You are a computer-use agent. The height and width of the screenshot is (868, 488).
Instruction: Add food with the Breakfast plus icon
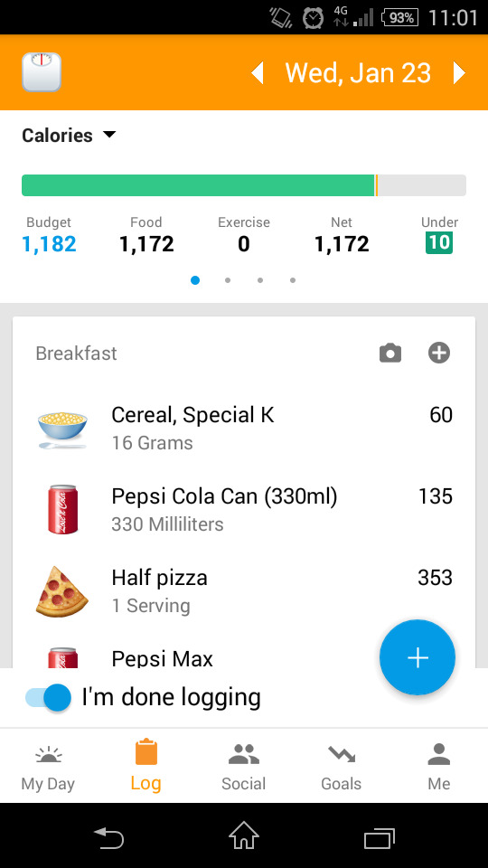click(439, 353)
